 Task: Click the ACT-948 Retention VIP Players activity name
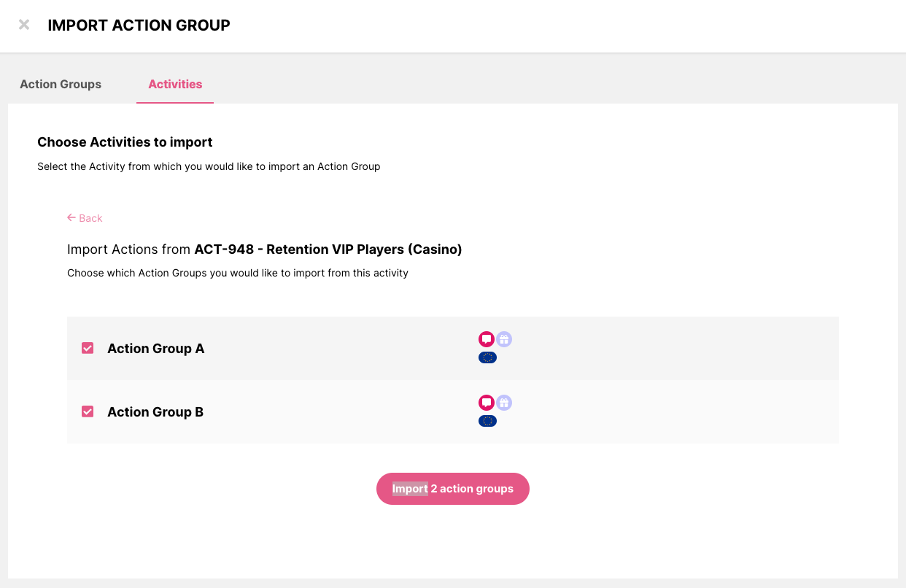328,249
